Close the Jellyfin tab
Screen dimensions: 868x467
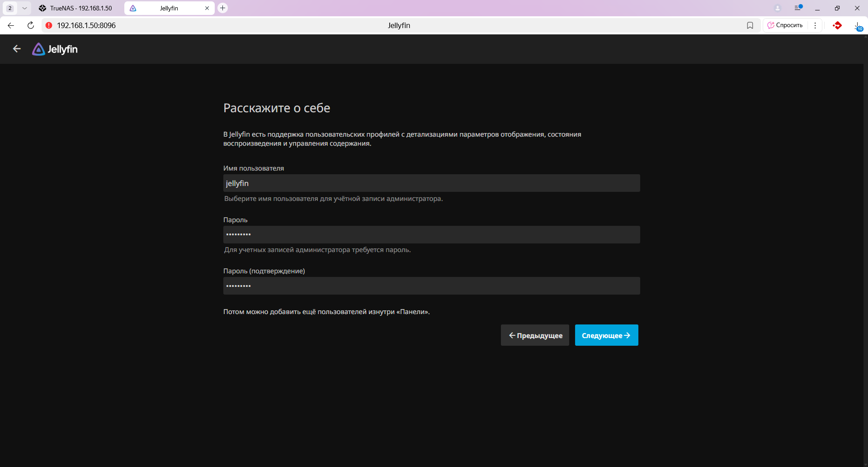(207, 8)
